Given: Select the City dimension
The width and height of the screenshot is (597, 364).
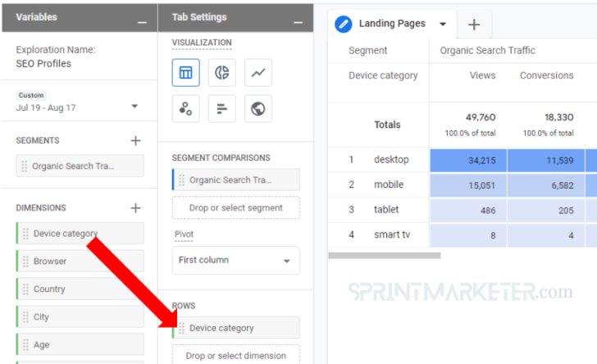Looking at the screenshot, I should click(x=80, y=316).
